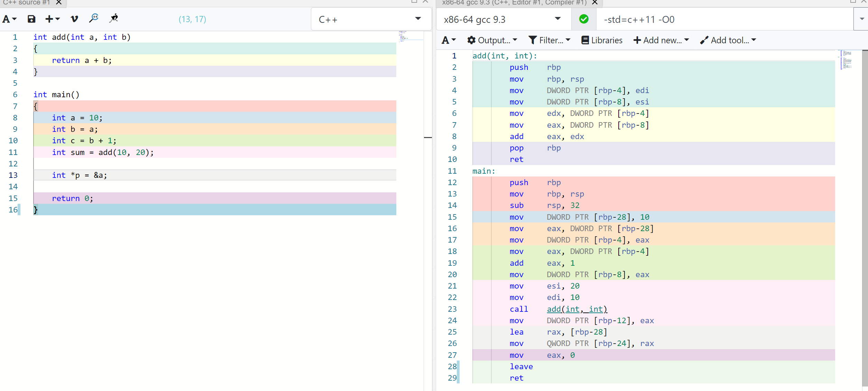Open the Add tool dropdown
The height and width of the screenshot is (391, 868).
point(728,40)
